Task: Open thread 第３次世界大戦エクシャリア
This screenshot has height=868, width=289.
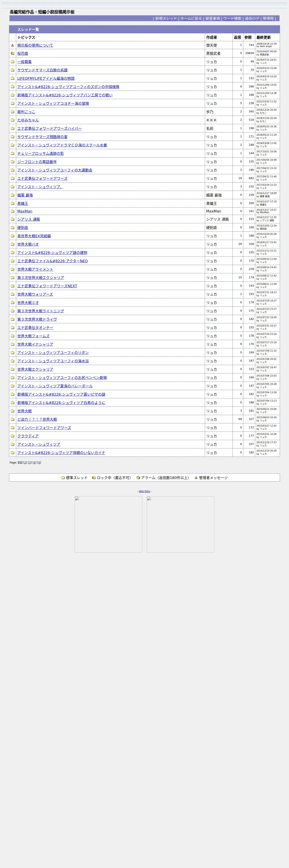Action: pos(40,278)
